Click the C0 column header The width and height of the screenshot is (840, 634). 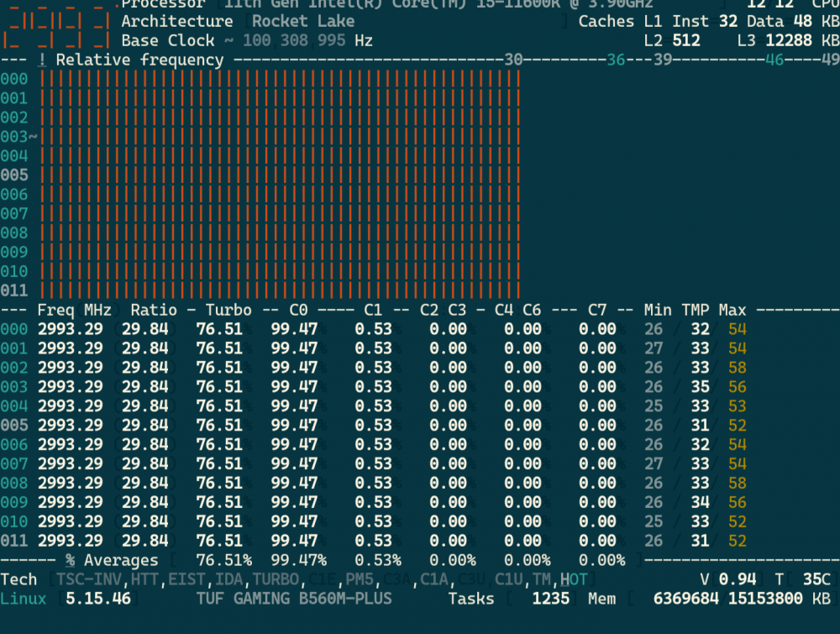pos(298,311)
